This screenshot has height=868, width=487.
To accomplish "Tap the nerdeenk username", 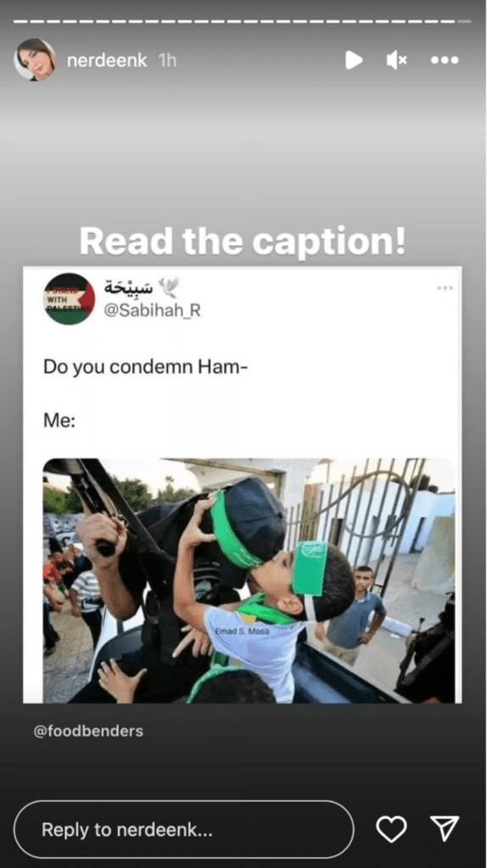I will [x=107, y=60].
